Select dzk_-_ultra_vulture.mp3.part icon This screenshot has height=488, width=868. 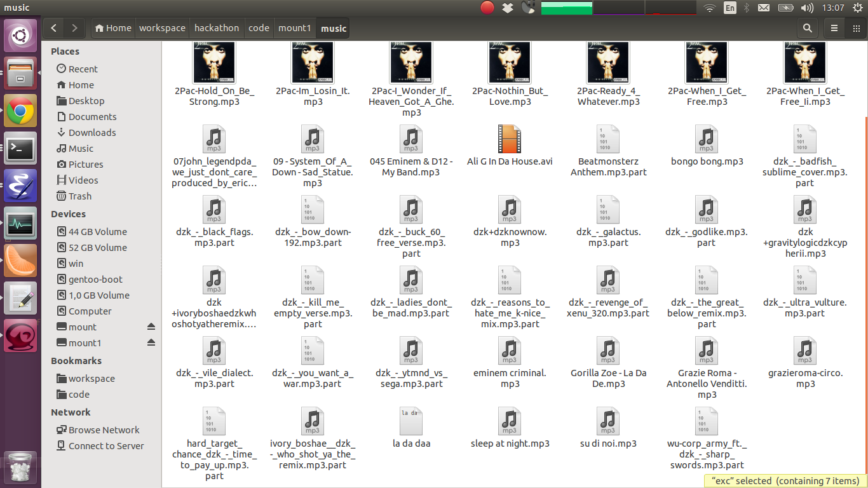click(805, 280)
